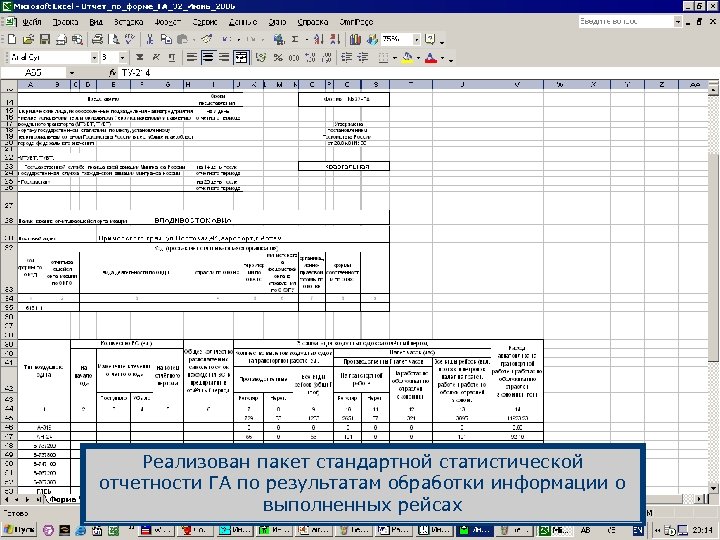Viewport: 720px width, 540px height.
Task: Select row 14 header
Action: 9,101
